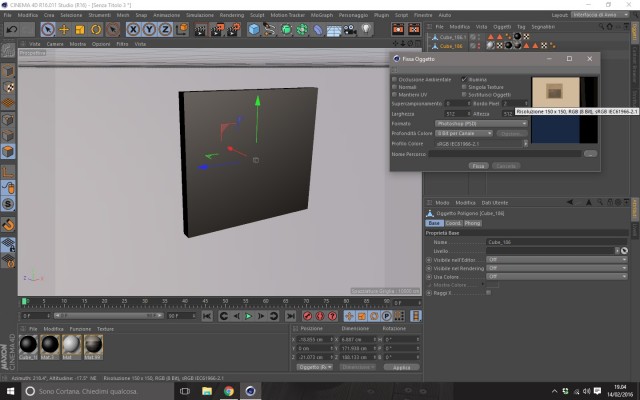Select the Move tool in top toolbar
The height and width of the screenshot is (400, 640).
[64, 29]
